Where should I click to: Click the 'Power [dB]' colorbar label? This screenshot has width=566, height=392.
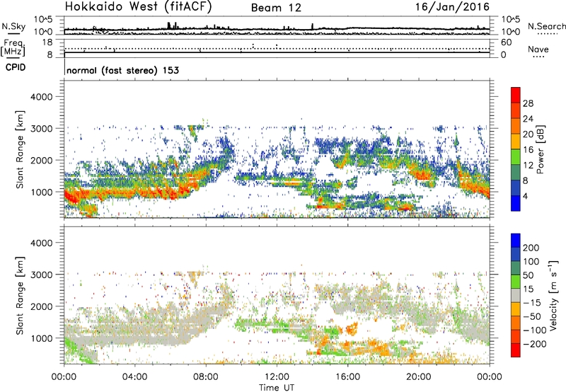(541, 149)
